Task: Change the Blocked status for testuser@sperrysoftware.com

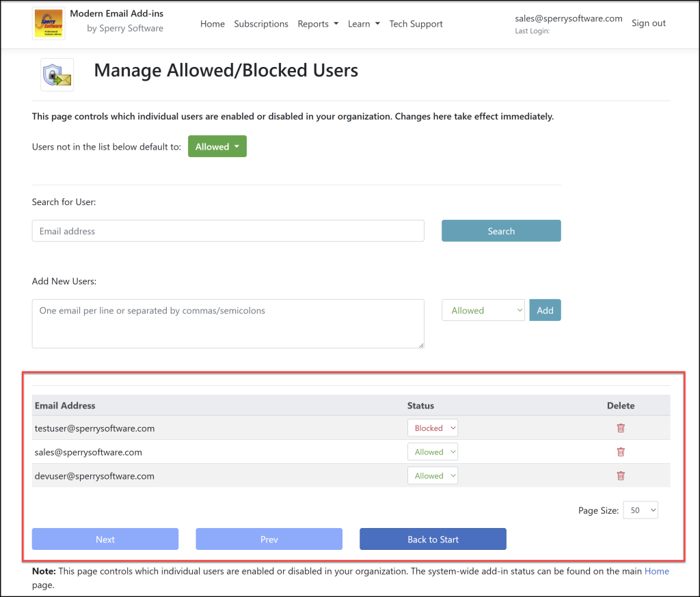Action: tap(432, 428)
